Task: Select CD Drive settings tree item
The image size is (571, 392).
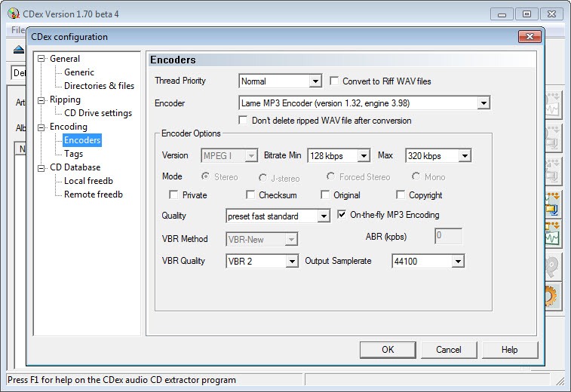Action: (x=98, y=113)
